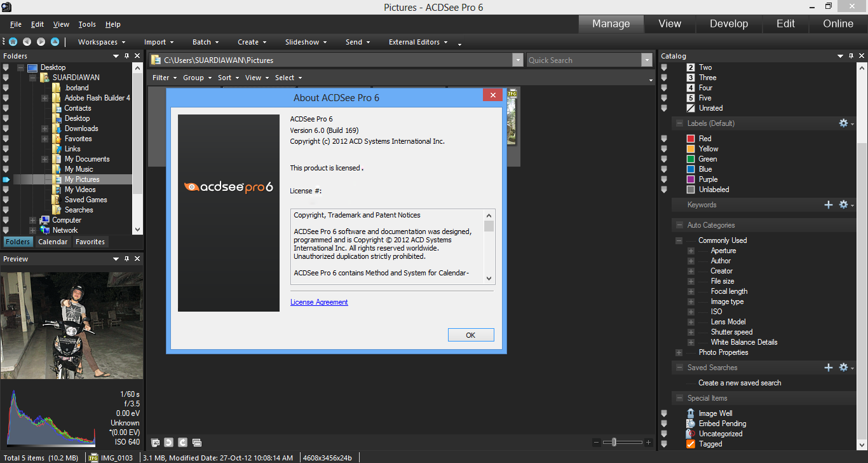Screen dimensions: 868x463
Task: Close the Folders panel
Action: click(x=137, y=56)
